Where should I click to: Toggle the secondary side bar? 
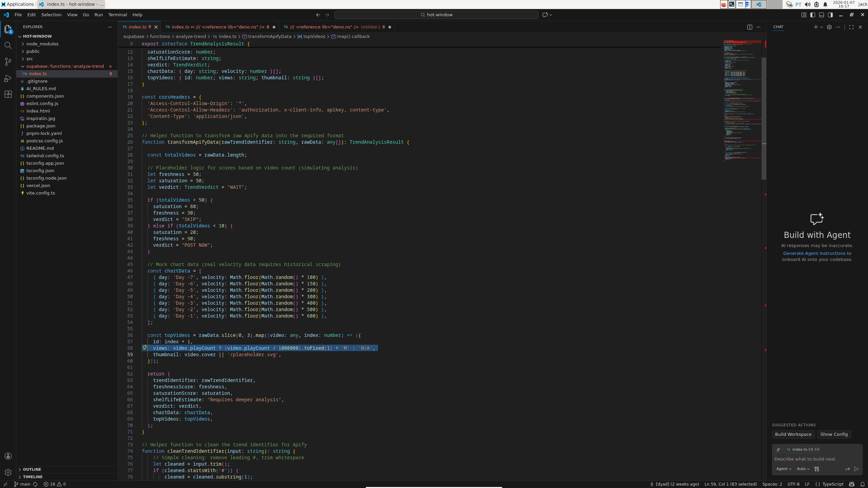click(x=830, y=15)
